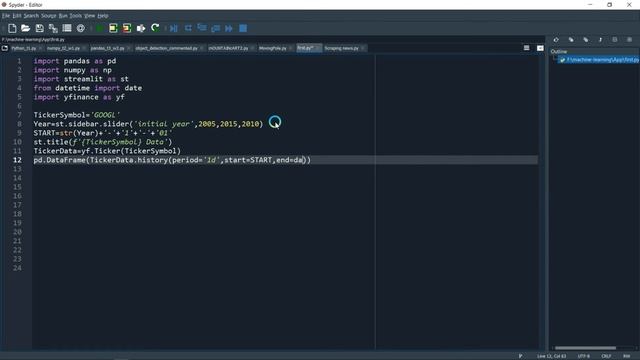Re-run the last script
The width and height of the screenshot is (640, 360).
point(155,28)
